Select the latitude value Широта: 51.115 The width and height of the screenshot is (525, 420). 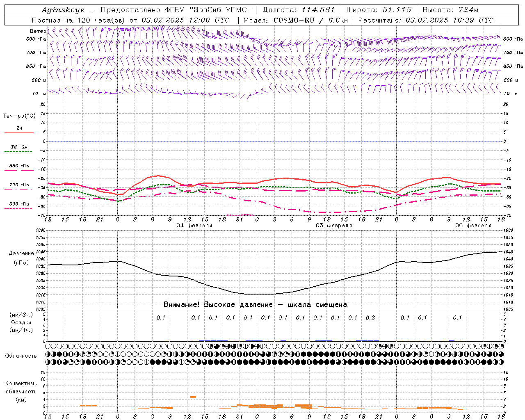coord(379,10)
